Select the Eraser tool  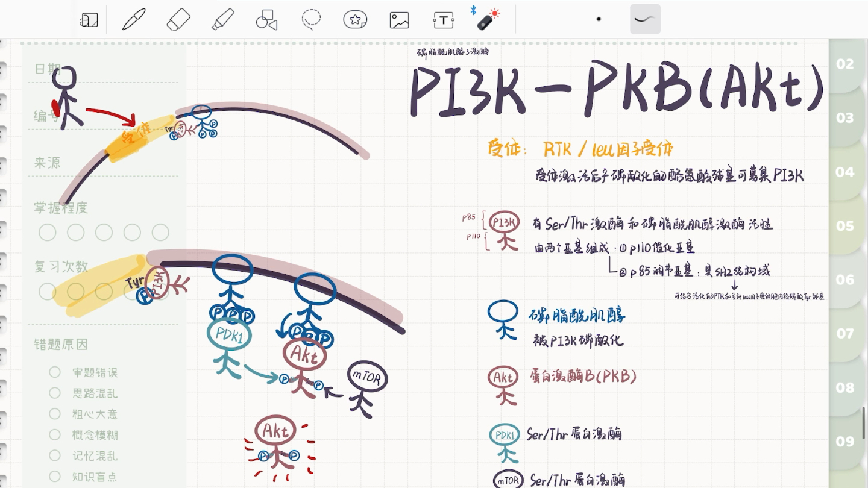coord(178,19)
